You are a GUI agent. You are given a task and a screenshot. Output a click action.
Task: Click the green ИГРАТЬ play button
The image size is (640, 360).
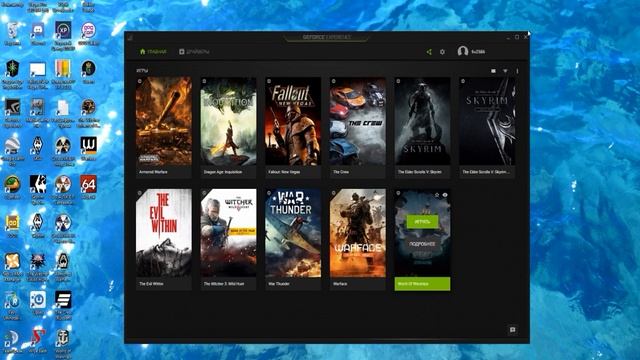tap(422, 222)
